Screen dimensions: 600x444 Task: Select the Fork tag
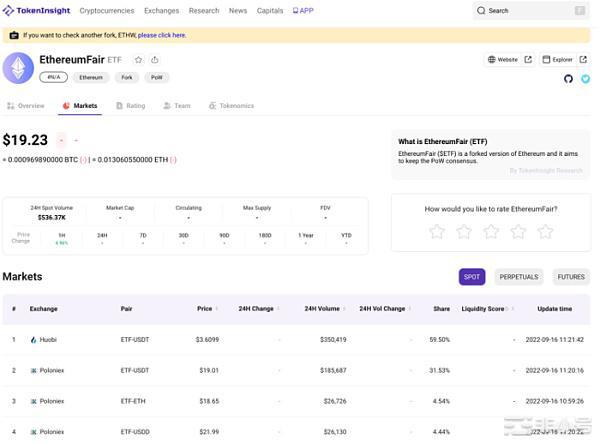[127, 77]
